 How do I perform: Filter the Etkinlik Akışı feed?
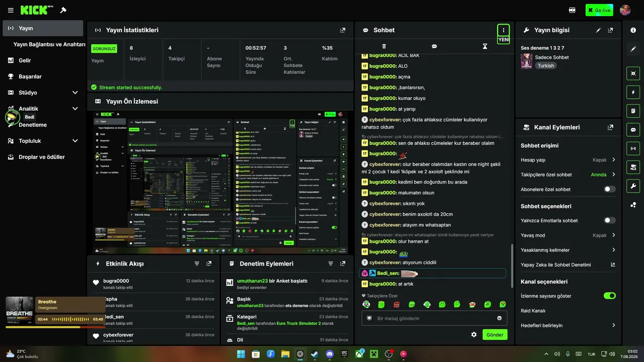pyautogui.click(x=197, y=263)
